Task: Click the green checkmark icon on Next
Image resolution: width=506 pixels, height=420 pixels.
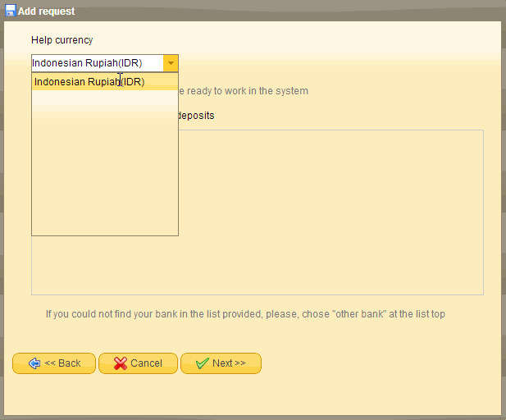Action: click(203, 363)
